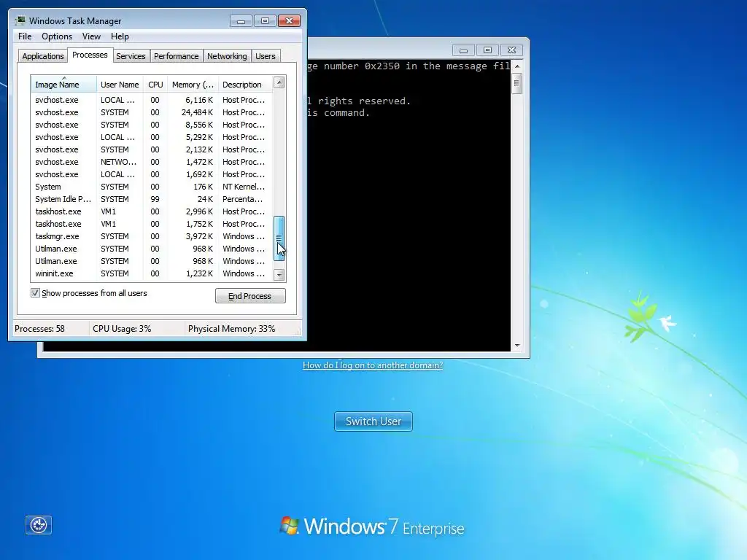Click the 'Processes: 58' status bar entry
Screen dimensions: 747x560
pos(39,329)
